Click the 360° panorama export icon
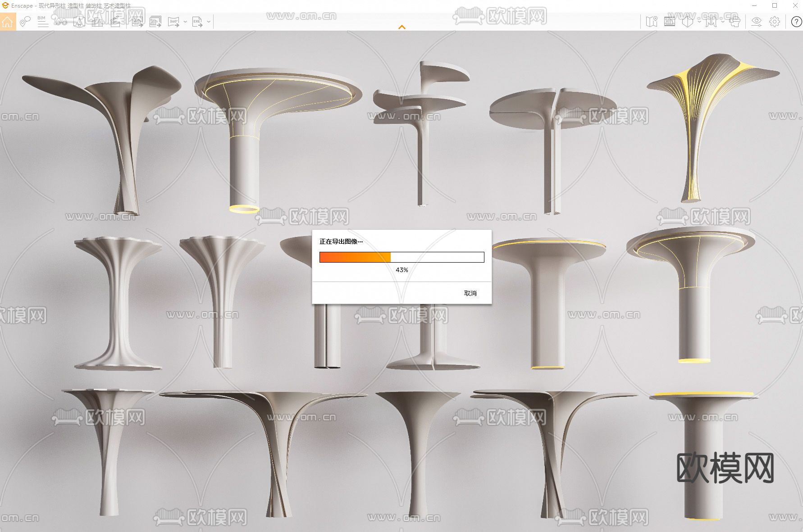This screenshot has width=803, height=532. 174,22
